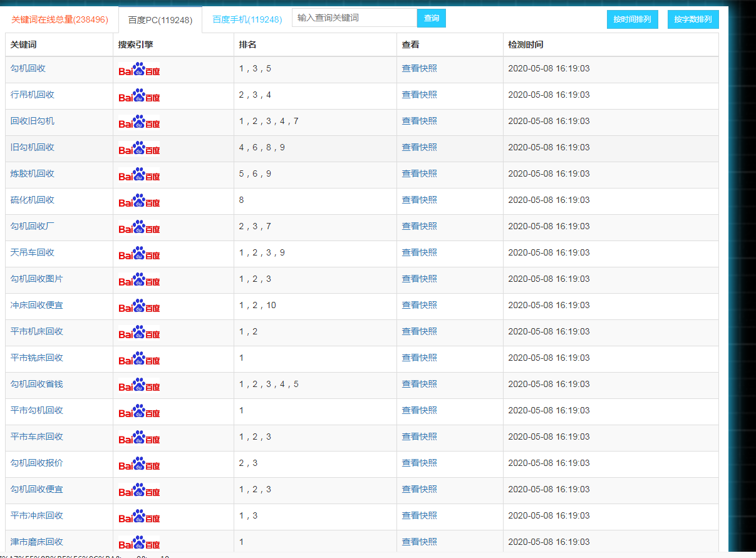
Task: Open the 旧勾机回收 keyword link
Action: tap(33, 147)
